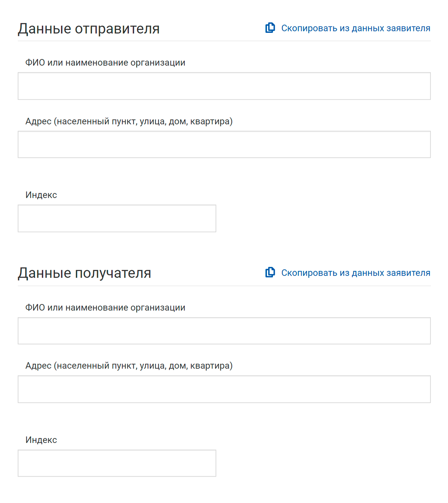This screenshot has width=448, height=503.
Task: Click the 'Данные получателя' section heading
Action: [85, 273]
